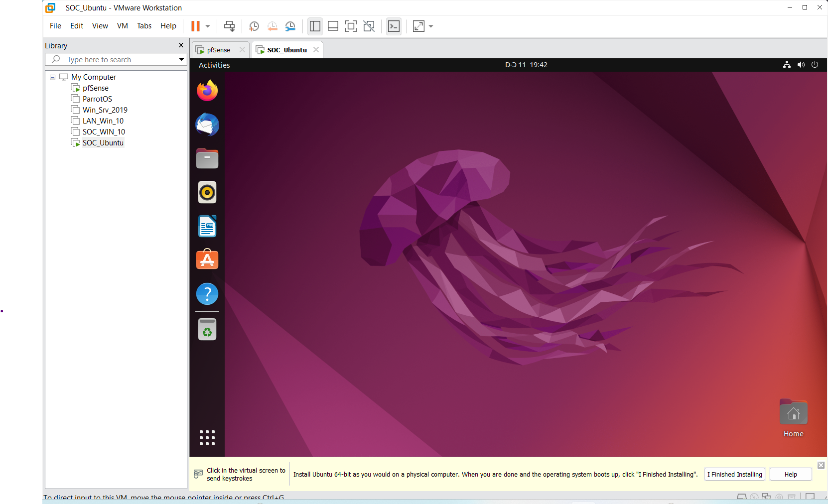
Task: Click the Ubuntu network status icon
Action: pyautogui.click(x=787, y=65)
